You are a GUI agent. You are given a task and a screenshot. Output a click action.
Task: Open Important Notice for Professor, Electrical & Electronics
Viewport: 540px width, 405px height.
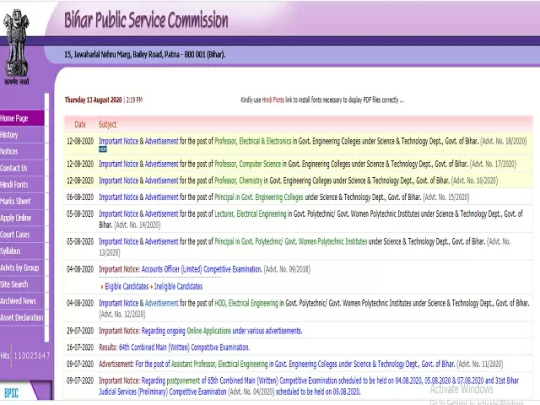pos(118,141)
